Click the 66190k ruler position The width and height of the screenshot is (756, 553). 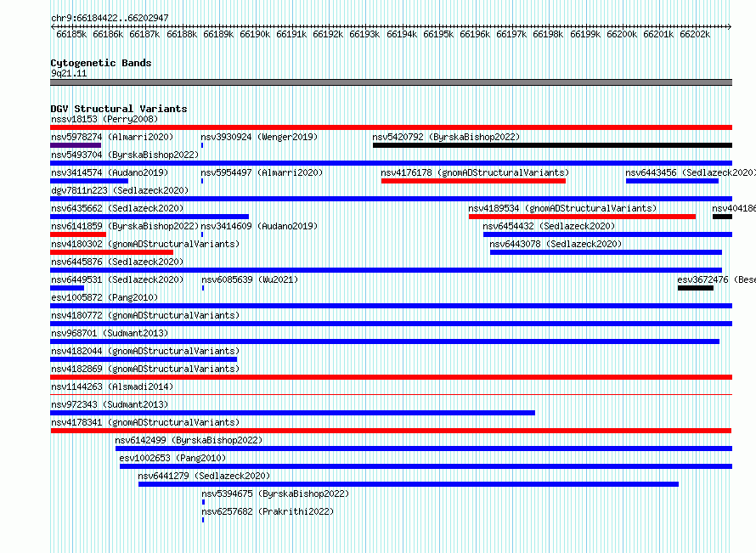coord(255,34)
